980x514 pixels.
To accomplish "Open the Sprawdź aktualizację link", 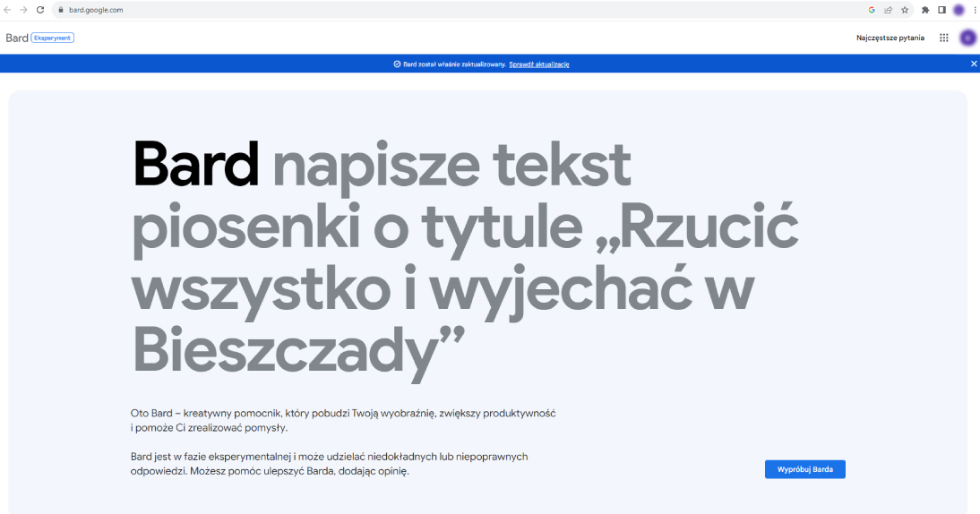I will [x=538, y=64].
